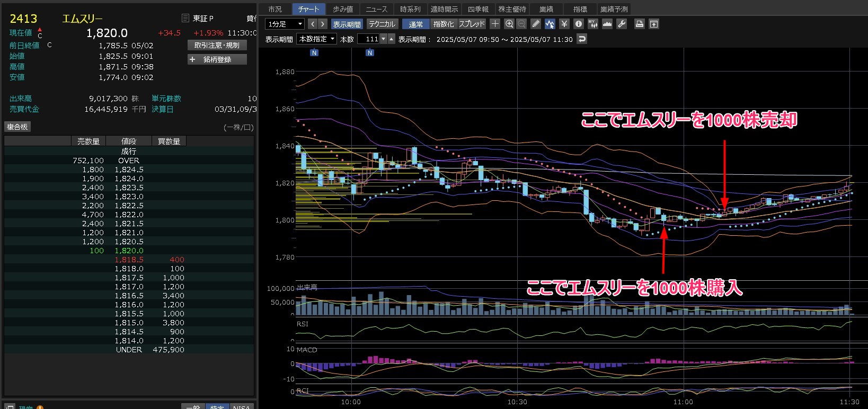Switch to the 業績予測 tab
The image size is (868, 409).
(x=614, y=9)
